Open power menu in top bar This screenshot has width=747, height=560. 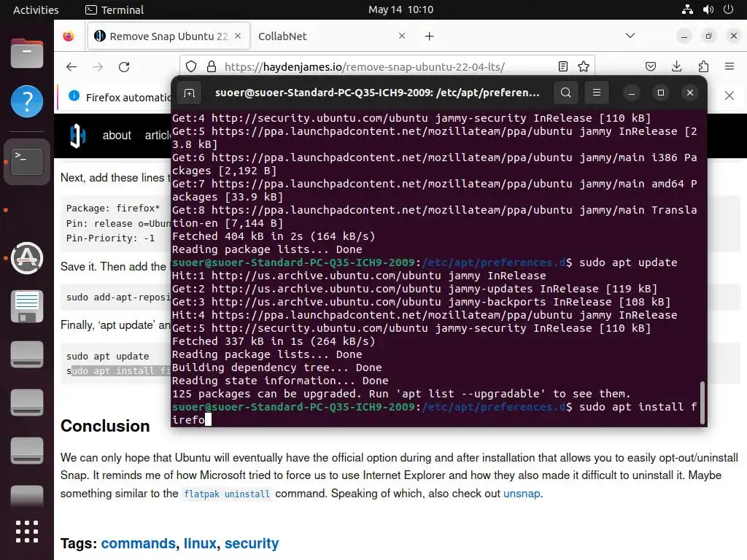tap(729, 9)
